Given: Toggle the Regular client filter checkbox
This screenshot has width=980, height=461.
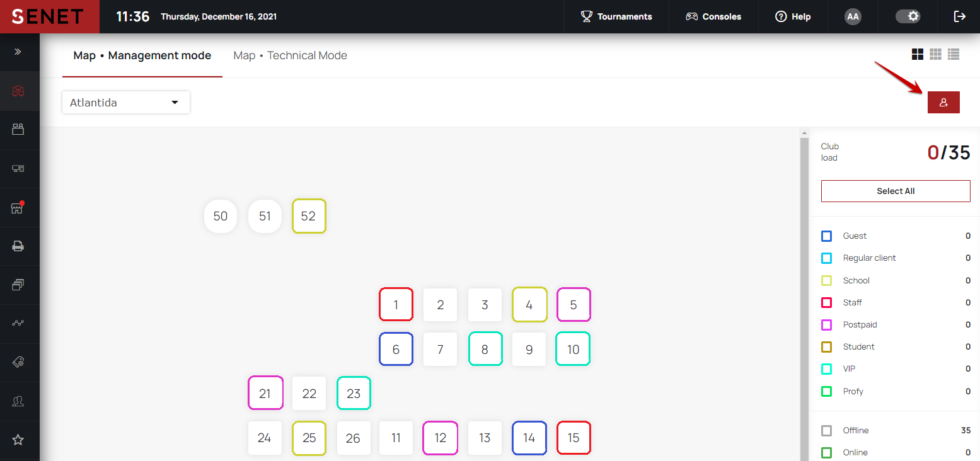Looking at the screenshot, I should coord(827,258).
